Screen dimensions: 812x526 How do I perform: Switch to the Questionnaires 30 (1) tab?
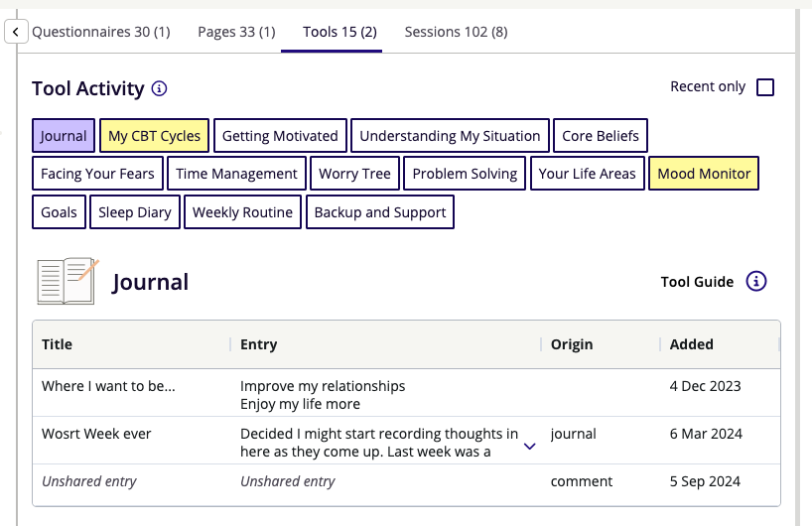(x=101, y=32)
